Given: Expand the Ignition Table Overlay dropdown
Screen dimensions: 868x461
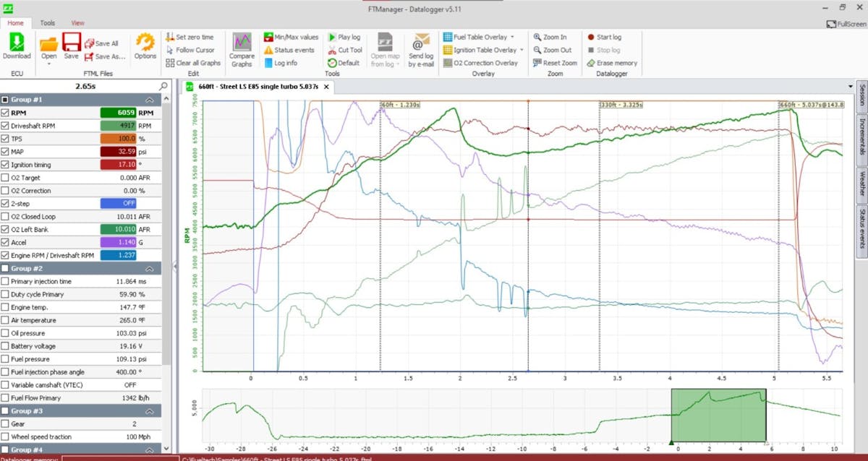Looking at the screenshot, I should pyautogui.click(x=522, y=50).
